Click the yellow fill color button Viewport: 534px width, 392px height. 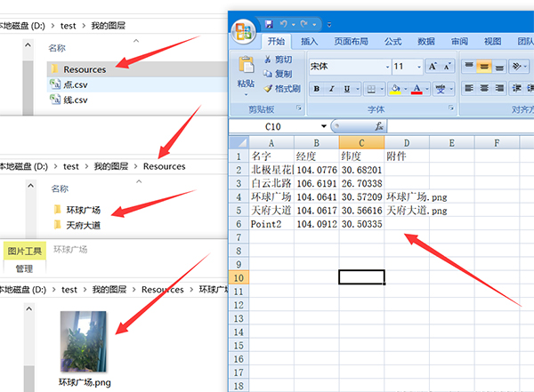395,88
